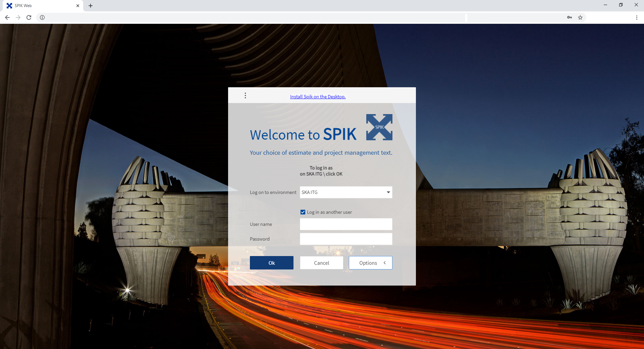Screen dimensions: 644x349
Task: View site information icon in address bar
Action: click(x=42, y=17)
